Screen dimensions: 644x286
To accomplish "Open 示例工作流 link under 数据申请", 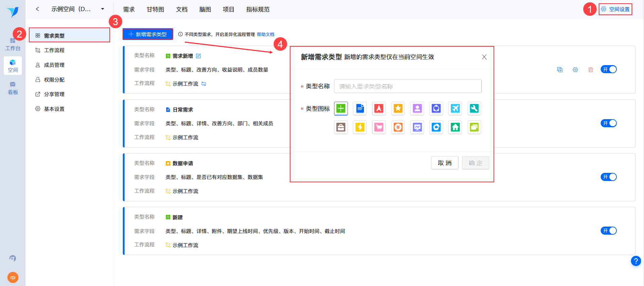I will click(185, 191).
